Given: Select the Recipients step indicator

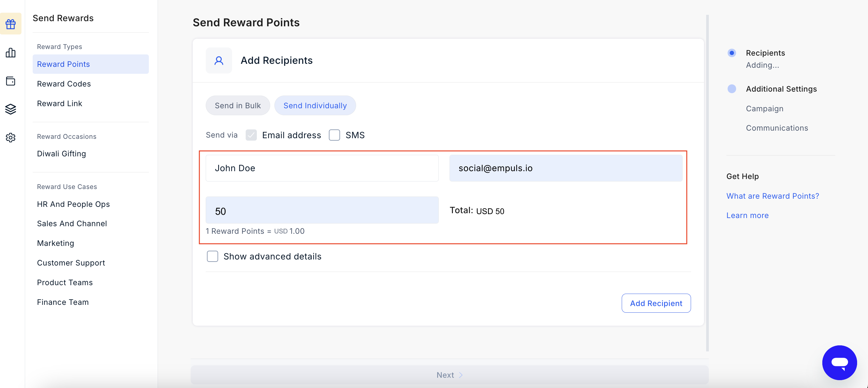Looking at the screenshot, I should [x=732, y=53].
